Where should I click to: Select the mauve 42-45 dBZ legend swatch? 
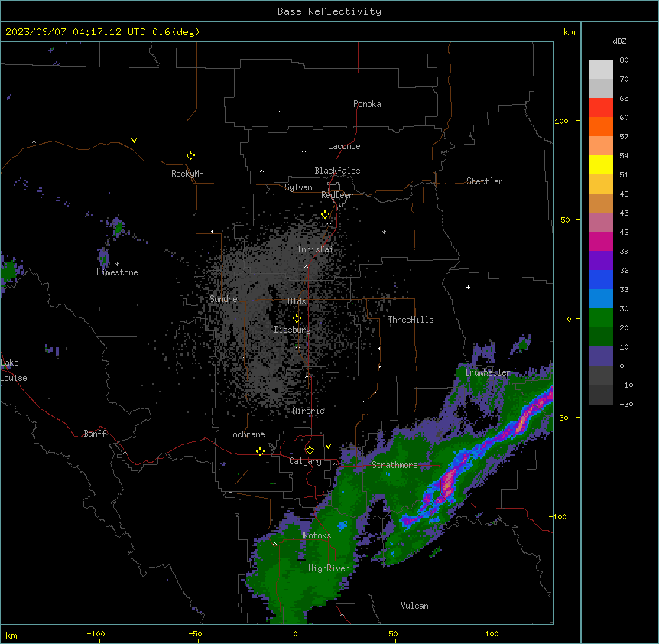pyautogui.click(x=601, y=223)
